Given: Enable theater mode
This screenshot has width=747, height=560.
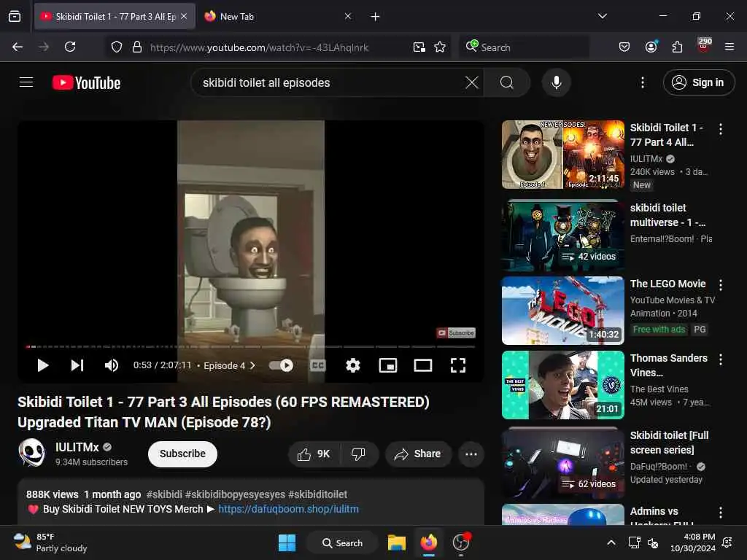Looking at the screenshot, I should click(423, 365).
